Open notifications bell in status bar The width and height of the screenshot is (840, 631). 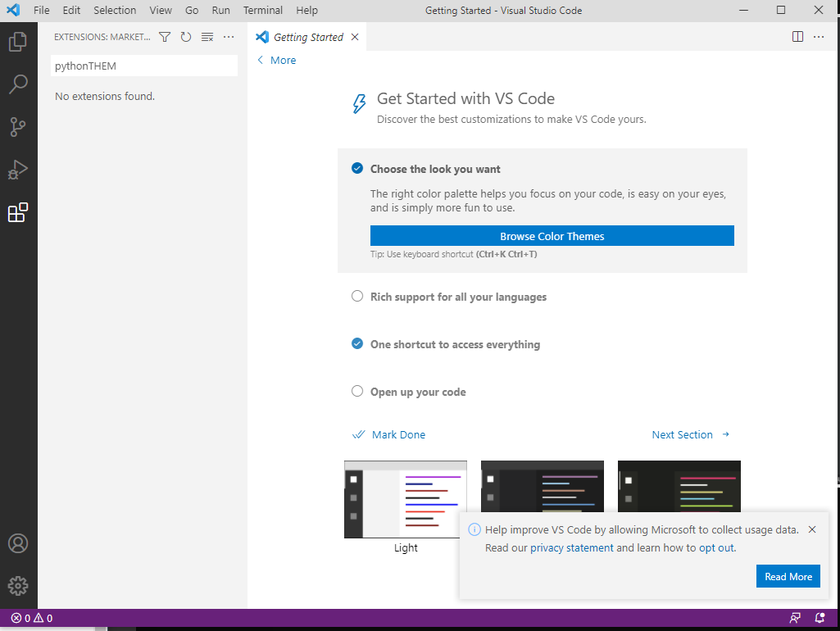point(820,618)
